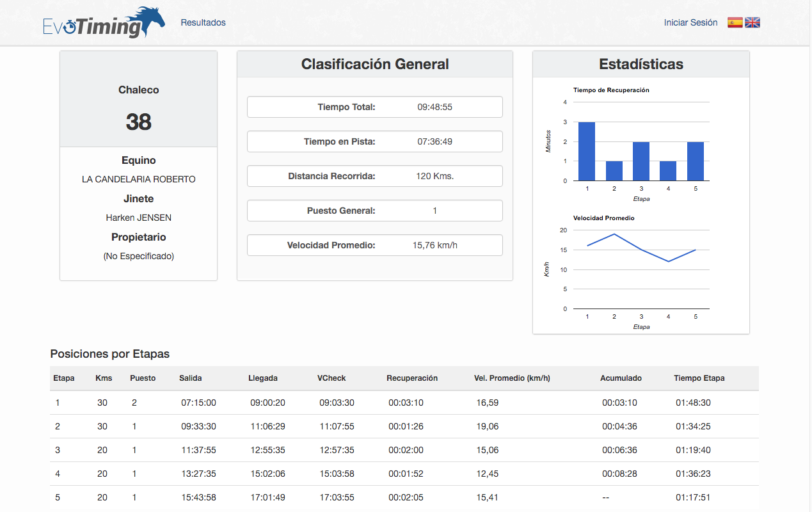The width and height of the screenshot is (812, 512).
Task: Click the stage 2 peak on speed line
Action: [614, 234]
